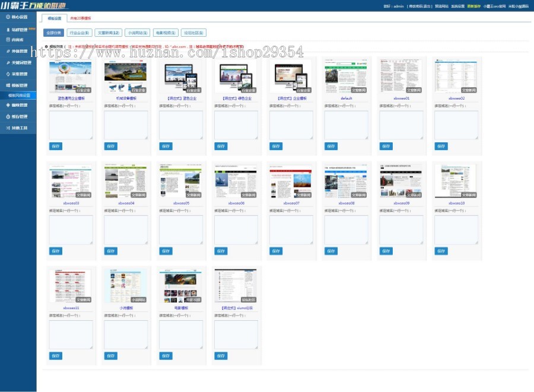Image resolution: width=534 pixels, height=392 pixels.
Task: Click the 采集管理 icon in sidebar
Action: pyautogui.click(x=8, y=74)
